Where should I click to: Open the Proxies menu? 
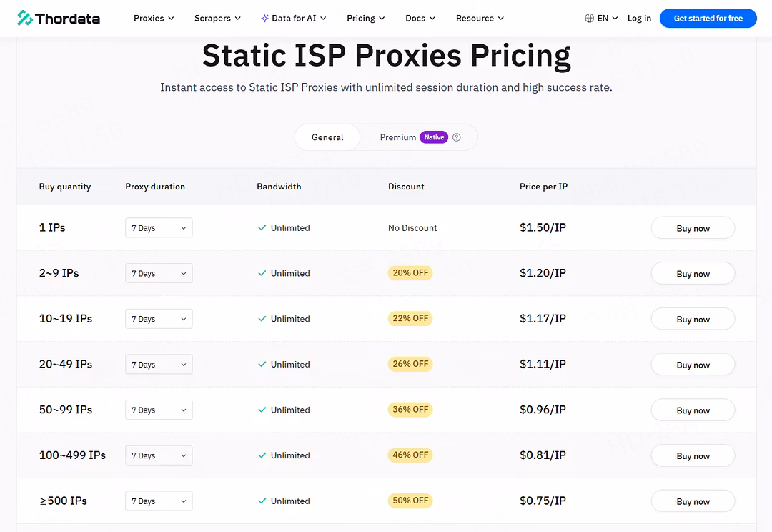click(x=154, y=18)
